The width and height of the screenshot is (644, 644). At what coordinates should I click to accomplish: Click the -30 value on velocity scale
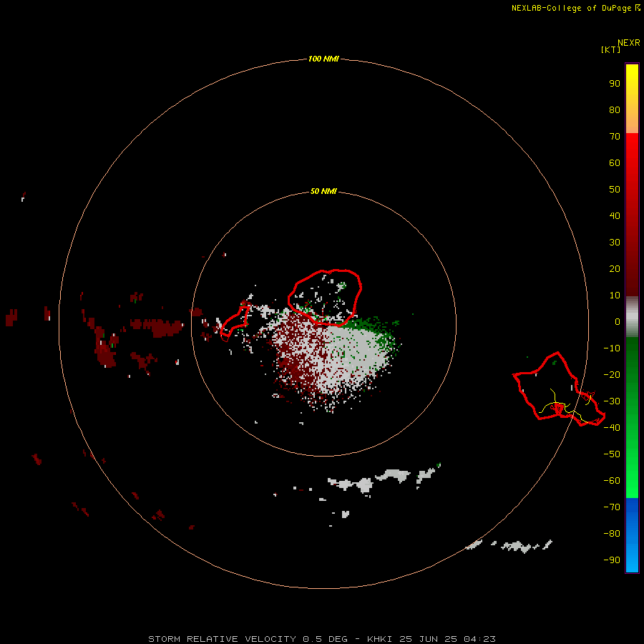[x=612, y=401]
